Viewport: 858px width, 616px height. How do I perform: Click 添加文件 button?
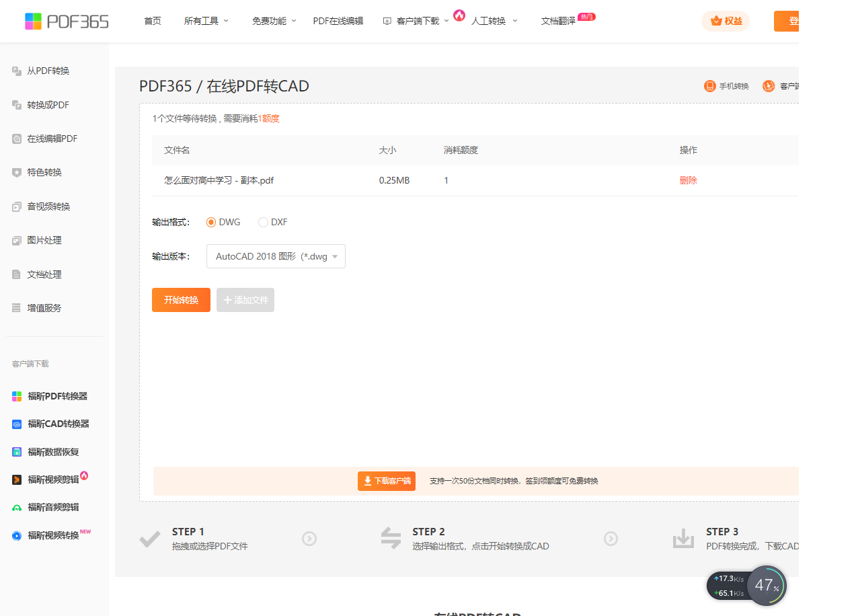(245, 300)
